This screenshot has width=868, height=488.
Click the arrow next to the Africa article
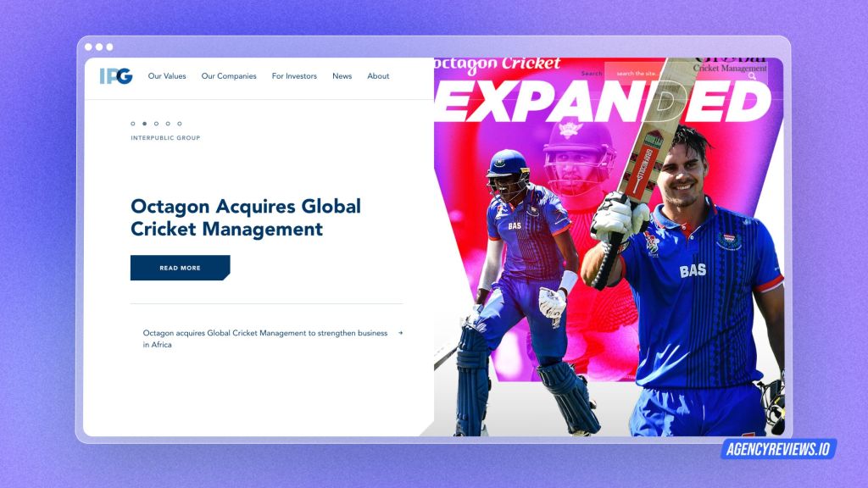pos(400,333)
